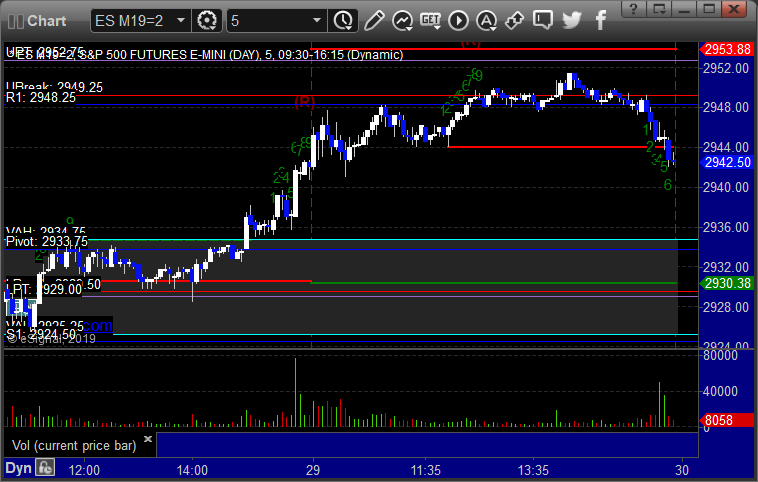The image size is (758, 482).
Task: Open the circled A alerts icon
Action: (486, 21)
